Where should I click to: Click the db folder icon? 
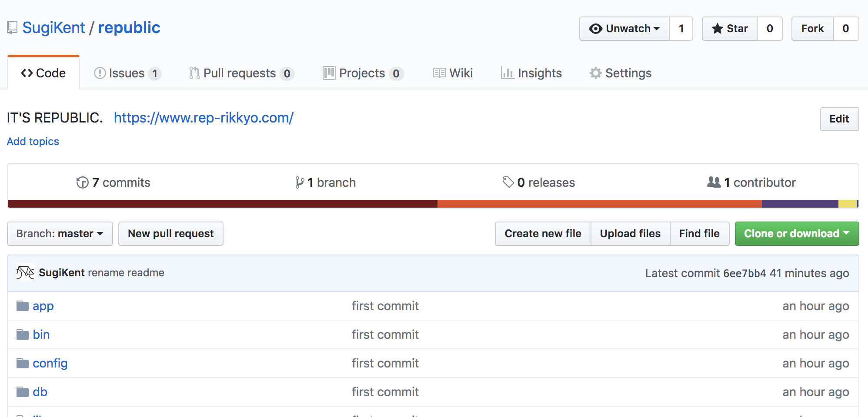point(23,392)
